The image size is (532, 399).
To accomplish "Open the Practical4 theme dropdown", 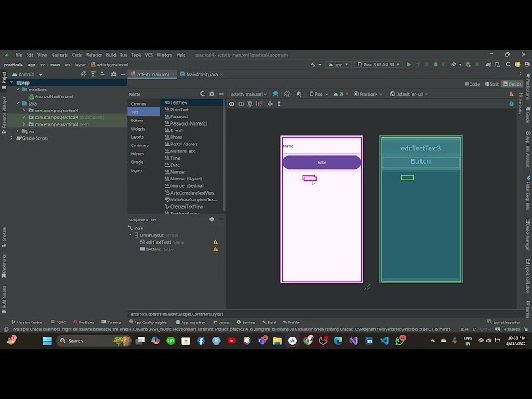I will tap(367, 94).
